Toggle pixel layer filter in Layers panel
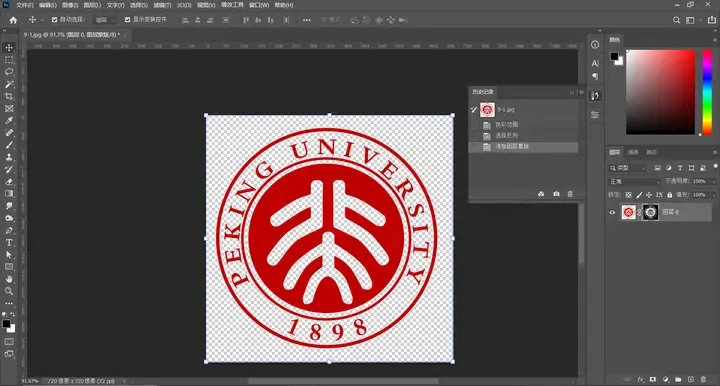 tap(658, 168)
